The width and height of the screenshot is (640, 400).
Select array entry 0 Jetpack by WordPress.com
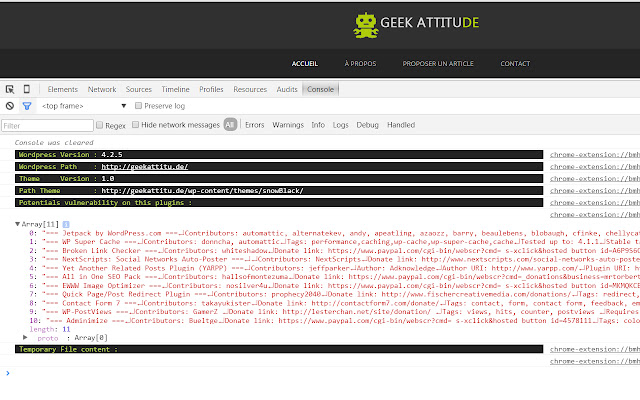[x=335, y=233]
